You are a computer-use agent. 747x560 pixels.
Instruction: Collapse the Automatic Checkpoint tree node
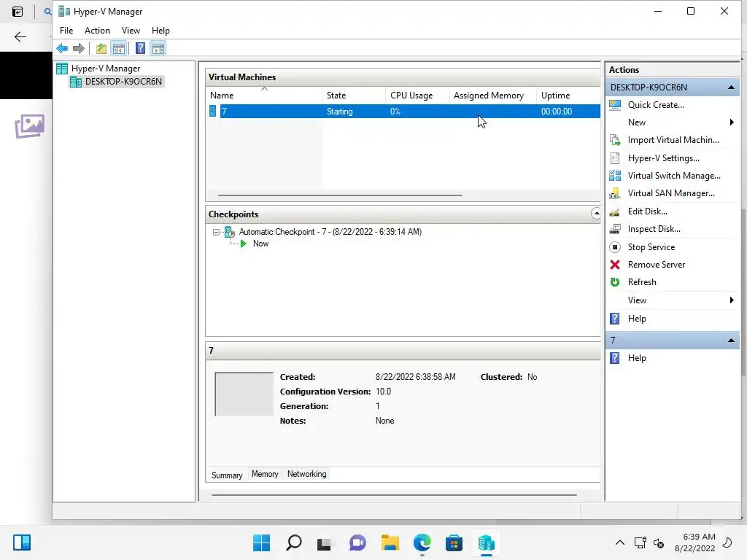coord(216,233)
